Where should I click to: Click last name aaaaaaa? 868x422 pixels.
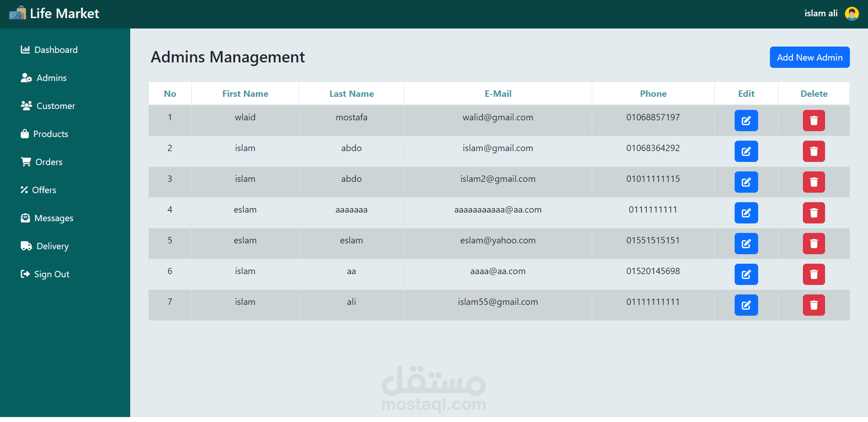351,210
